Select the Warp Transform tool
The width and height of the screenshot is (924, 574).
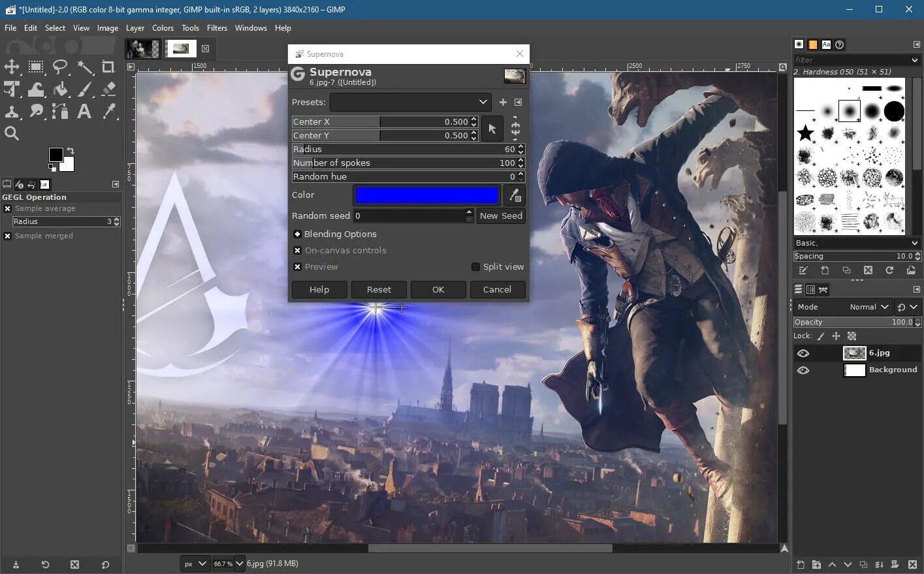[36, 89]
